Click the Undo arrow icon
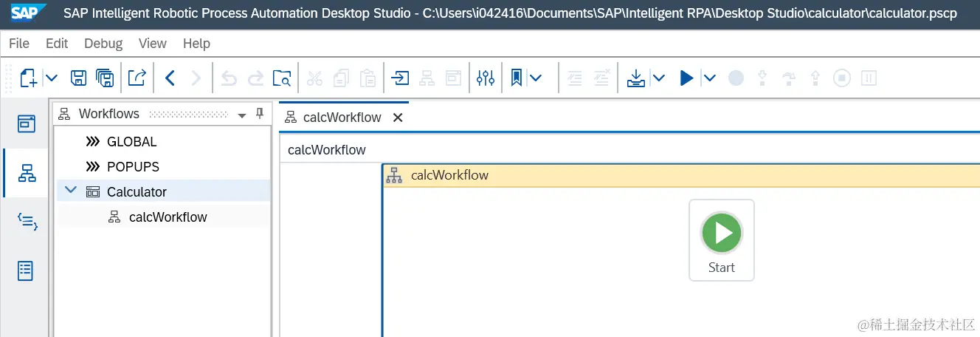The width and height of the screenshot is (980, 337). 230,78
